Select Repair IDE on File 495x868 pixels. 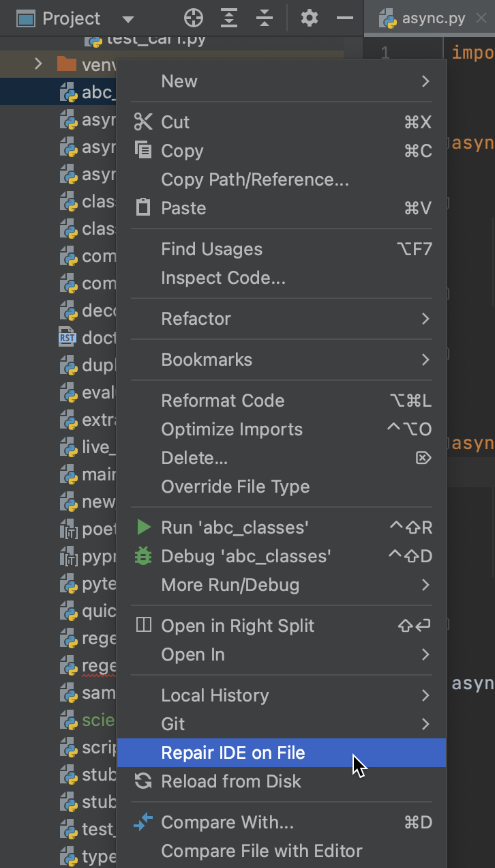[233, 753]
